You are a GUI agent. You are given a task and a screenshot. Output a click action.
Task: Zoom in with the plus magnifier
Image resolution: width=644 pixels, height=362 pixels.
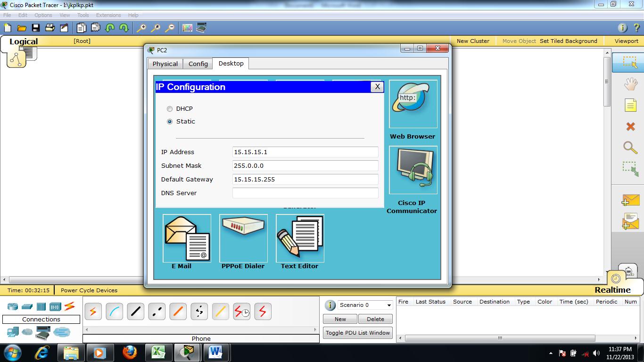[141, 28]
